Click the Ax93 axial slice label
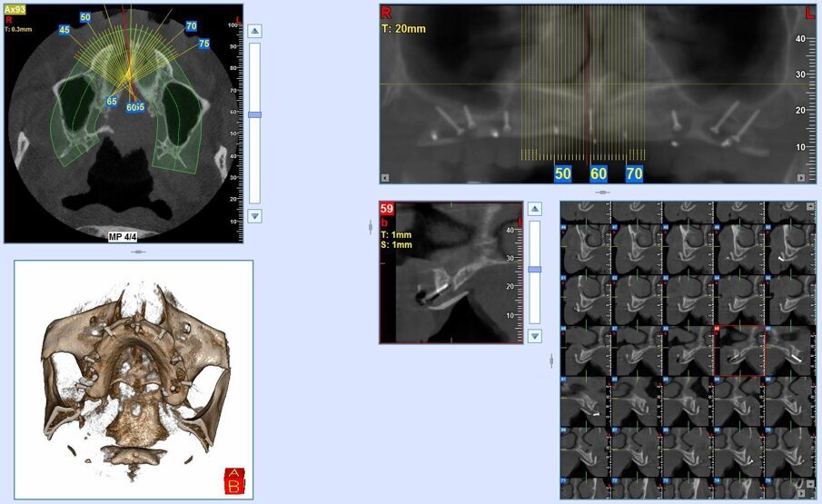822x504 pixels. point(15,9)
